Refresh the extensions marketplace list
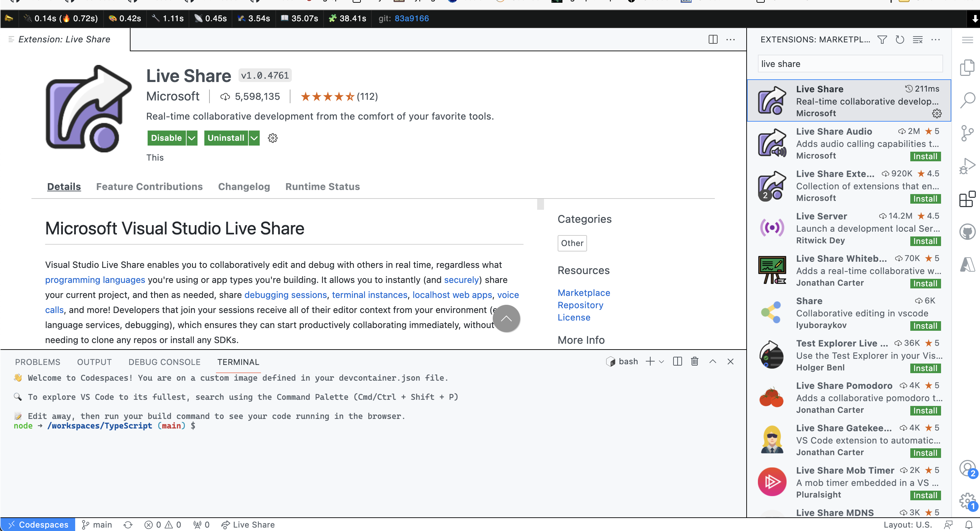The width and height of the screenshot is (980, 531). (899, 40)
